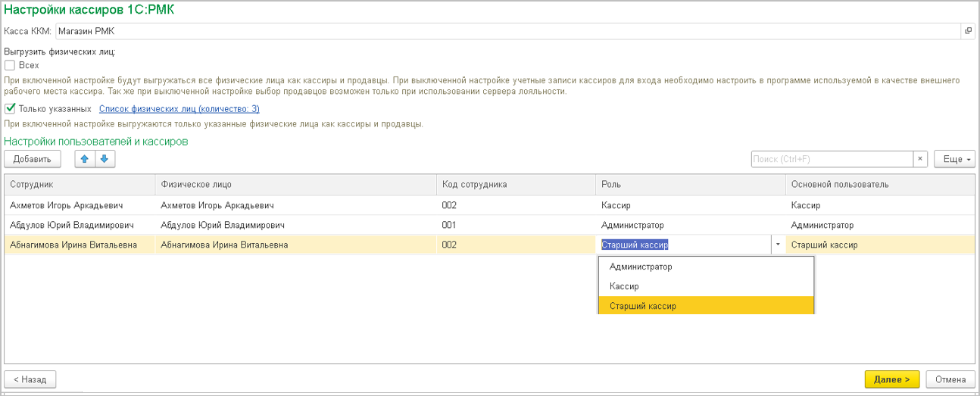Sort by Код сотрудника column header
The image size is (980, 396).
474,184
